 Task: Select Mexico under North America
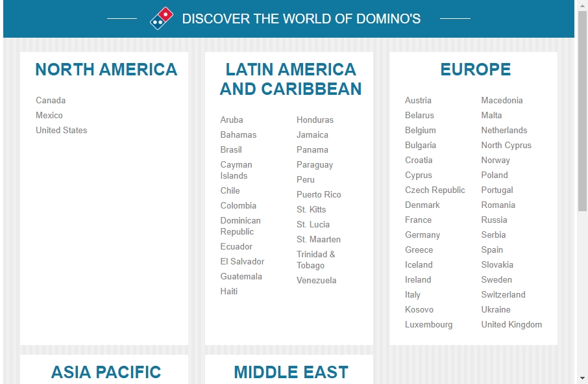tap(49, 115)
